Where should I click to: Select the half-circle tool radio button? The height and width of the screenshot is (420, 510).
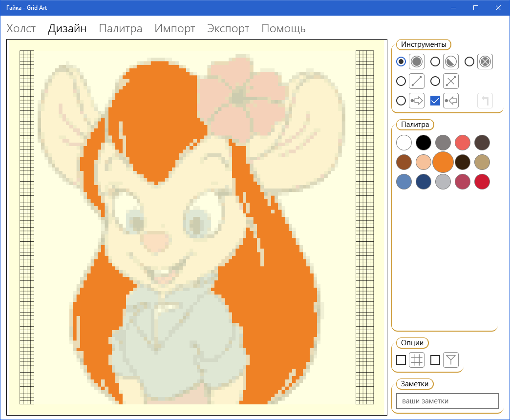pyautogui.click(x=435, y=62)
